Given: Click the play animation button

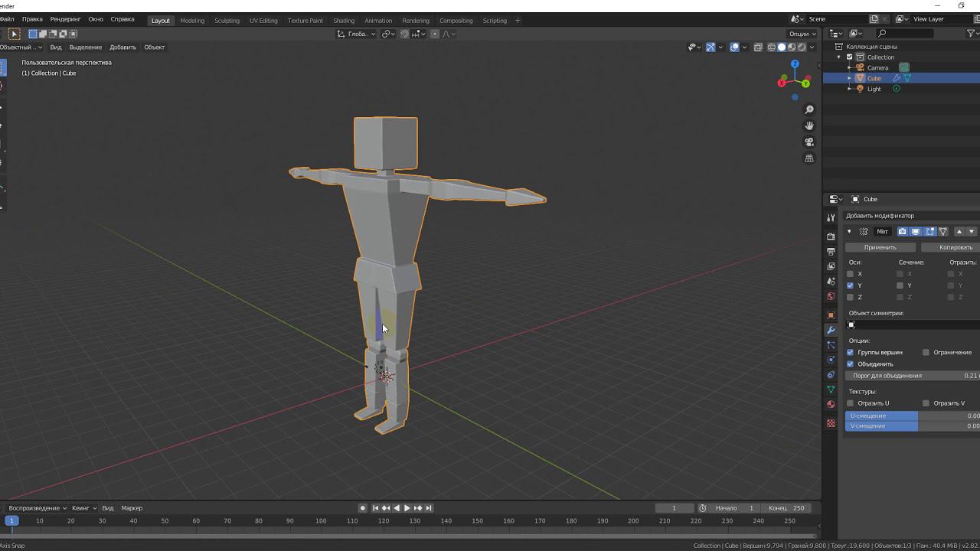Looking at the screenshot, I should coord(407,508).
